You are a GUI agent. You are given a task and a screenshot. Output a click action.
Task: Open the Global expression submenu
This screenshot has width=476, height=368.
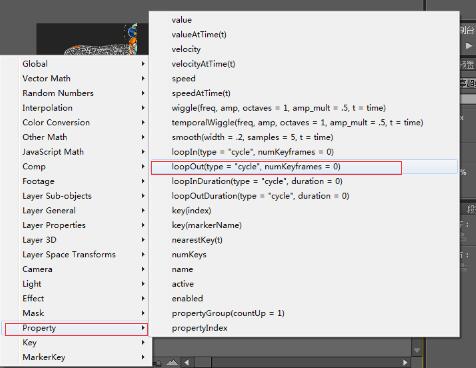[76, 64]
